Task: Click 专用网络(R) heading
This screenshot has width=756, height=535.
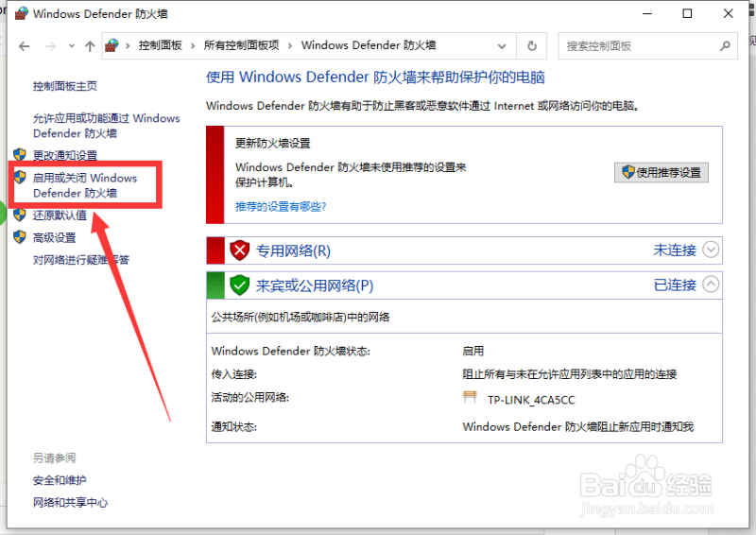Action: (293, 250)
